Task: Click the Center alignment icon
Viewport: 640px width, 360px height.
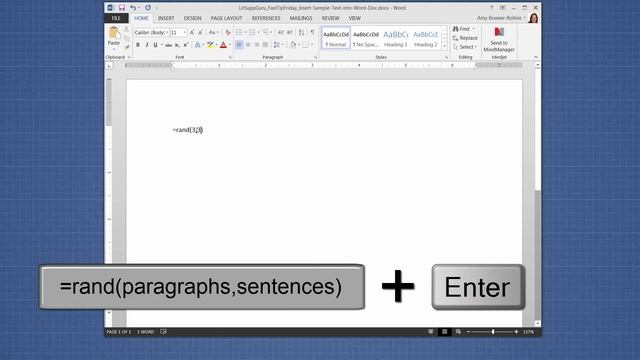Action: [x=248, y=44]
